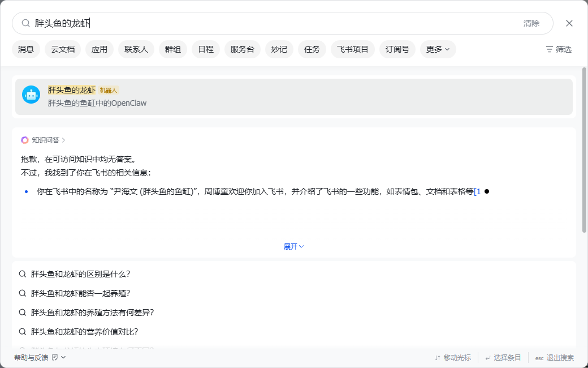Click the 机器人 tag on the bot result
The image size is (588, 368).
tap(109, 90)
